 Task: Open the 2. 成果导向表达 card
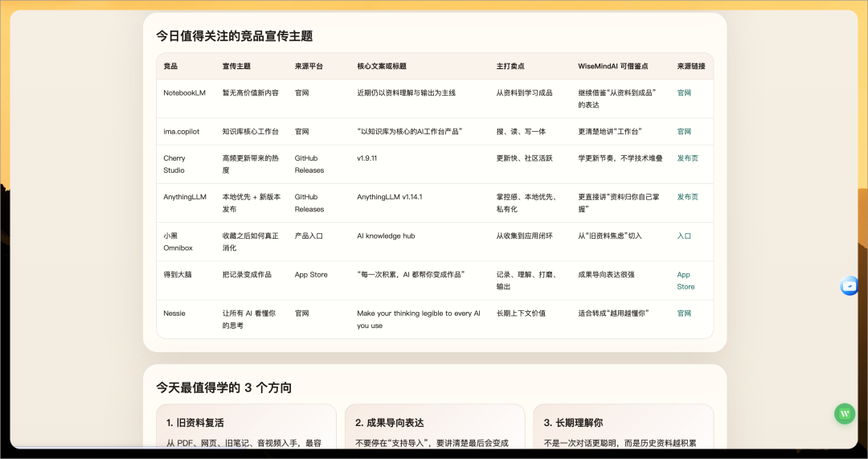435,426
